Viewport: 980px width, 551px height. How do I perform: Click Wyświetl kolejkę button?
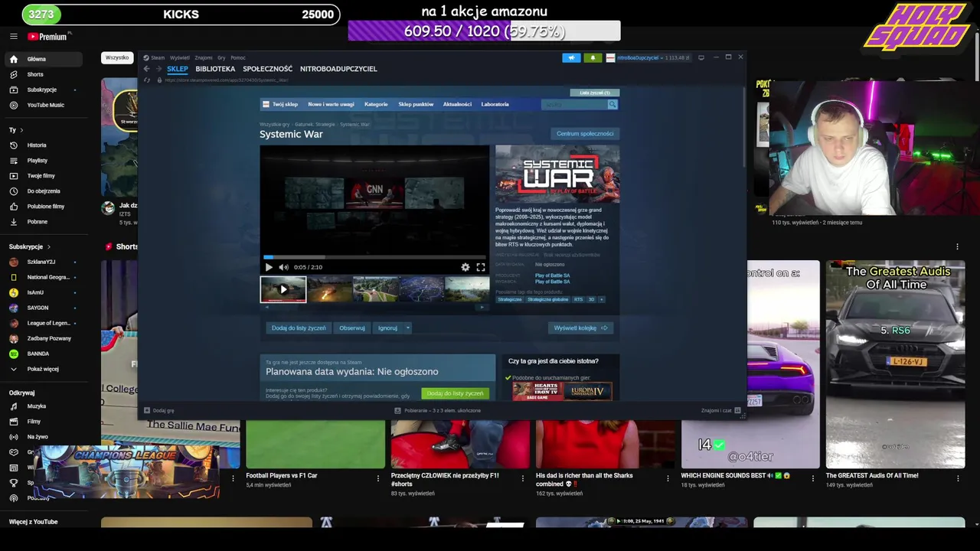pyautogui.click(x=580, y=328)
